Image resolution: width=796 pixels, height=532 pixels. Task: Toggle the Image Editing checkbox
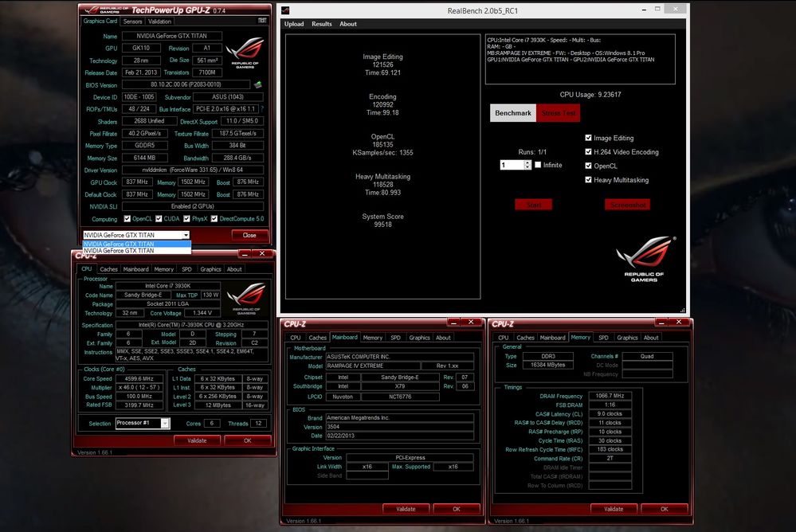click(588, 138)
